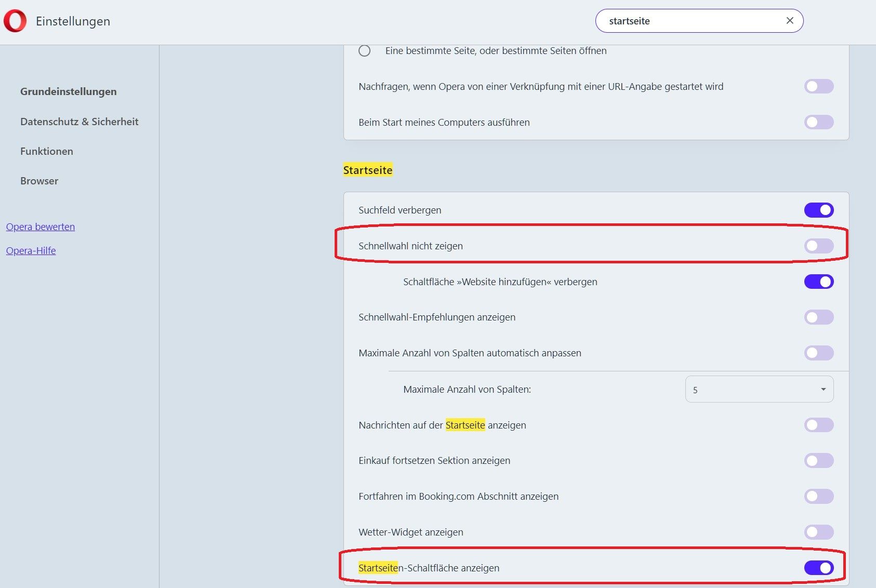Toggle 'Fortfahren im Booking.com Abschnitt anzeigen'

coord(819,496)
